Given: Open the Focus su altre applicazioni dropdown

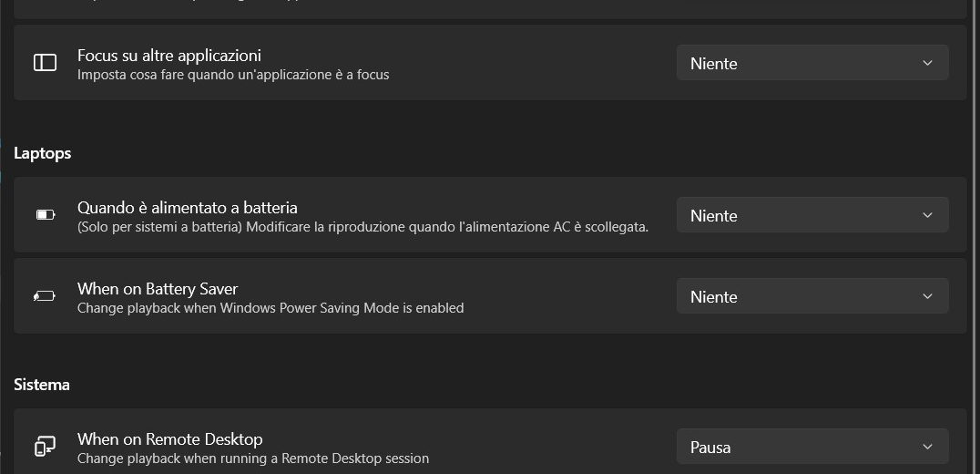Looking at the screenshot, I should [812, 63].
